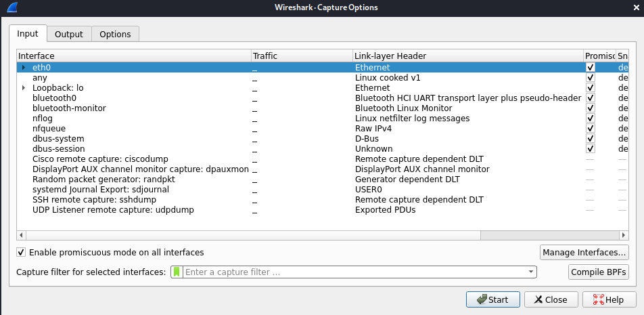
Task: Sort by the Interface column header
Action: (x=134, y=56)
